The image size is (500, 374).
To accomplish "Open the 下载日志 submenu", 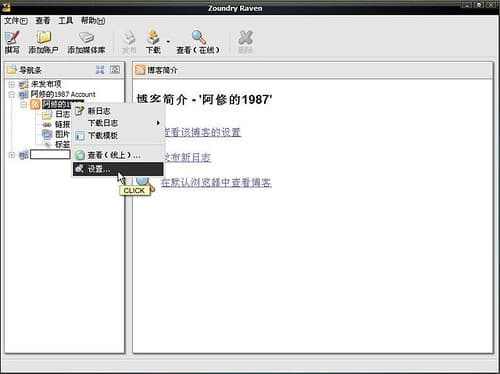I will [x=118, y=123].
